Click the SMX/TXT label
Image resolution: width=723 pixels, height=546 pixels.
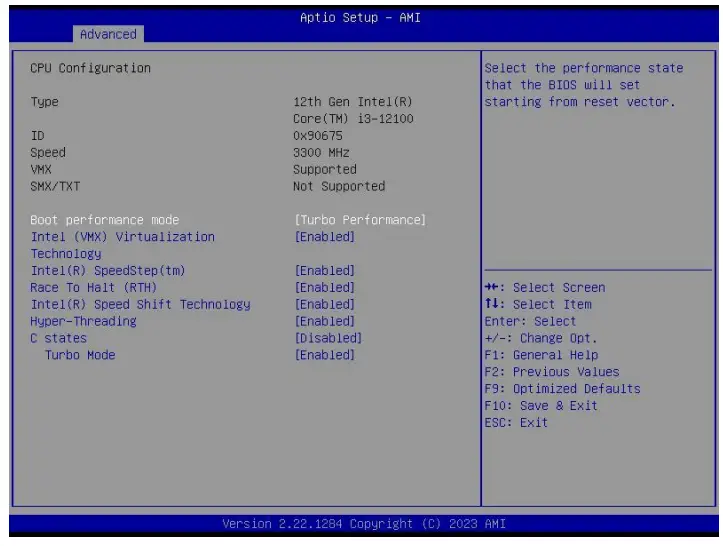click(55, 186)
